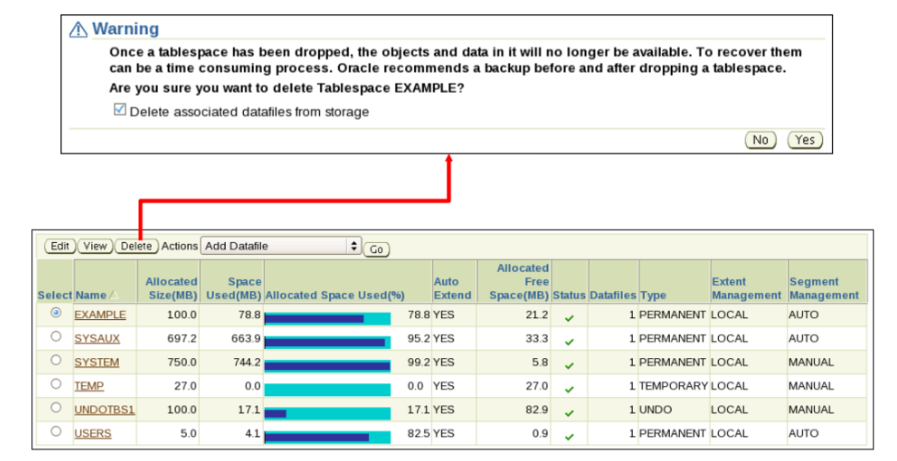Click the Warning heading text

pyautogui.click(x=125, y=29)
